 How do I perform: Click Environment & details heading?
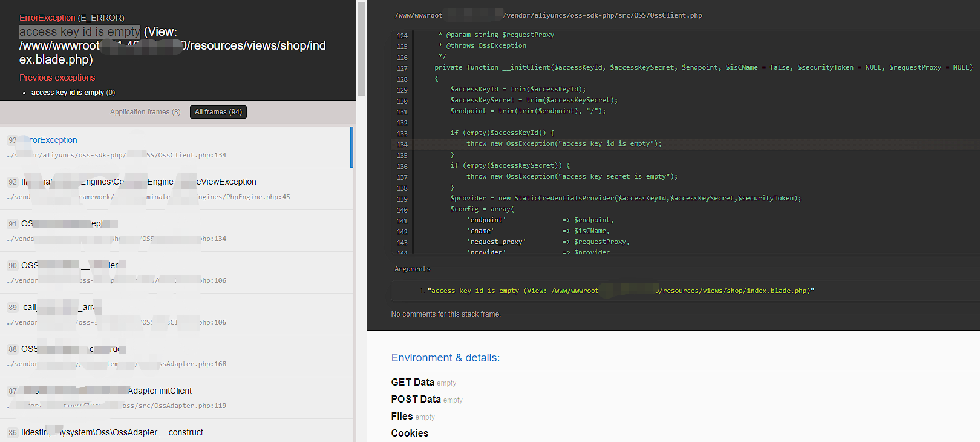pos(445,358)
